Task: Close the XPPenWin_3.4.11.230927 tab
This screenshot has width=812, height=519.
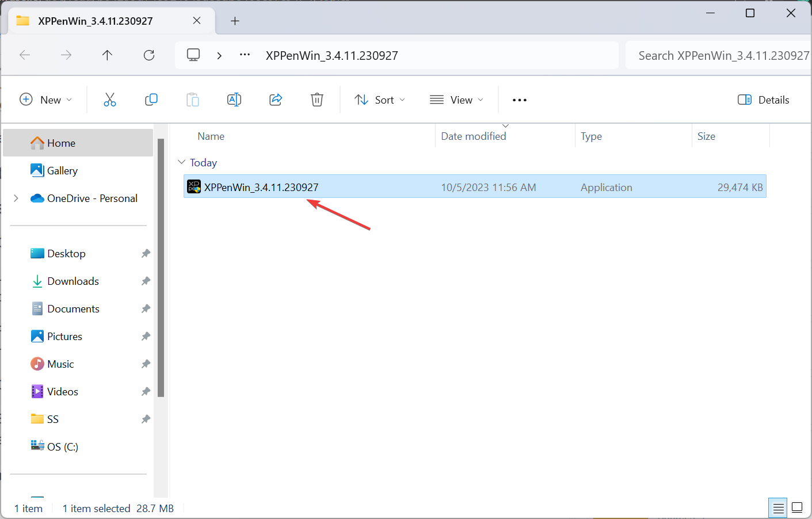Action: click(x=197, y=21)
